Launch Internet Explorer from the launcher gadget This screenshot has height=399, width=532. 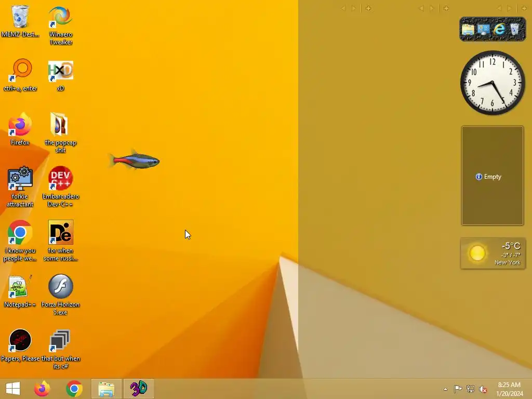(x=499, y=30)
